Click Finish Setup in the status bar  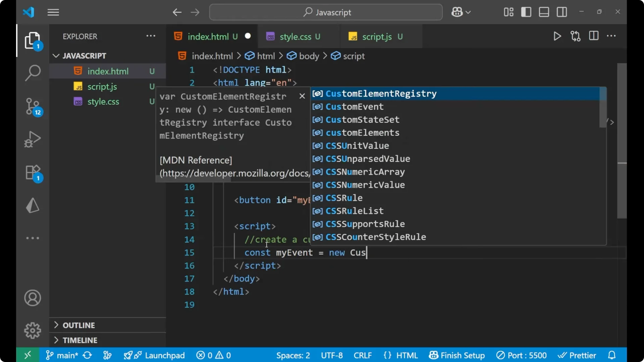pyautogui.click(x=457, y=355)
